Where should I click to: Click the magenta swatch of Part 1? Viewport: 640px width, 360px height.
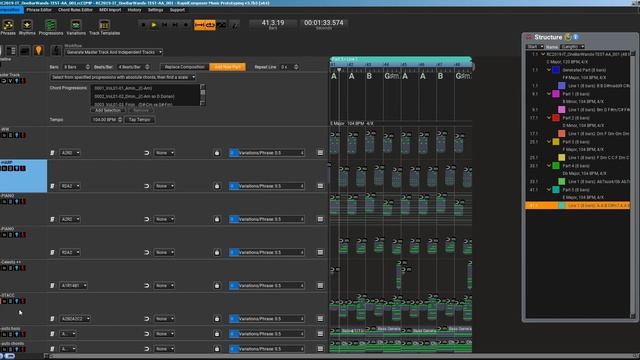pyautogui.click(x=556, y=94)
